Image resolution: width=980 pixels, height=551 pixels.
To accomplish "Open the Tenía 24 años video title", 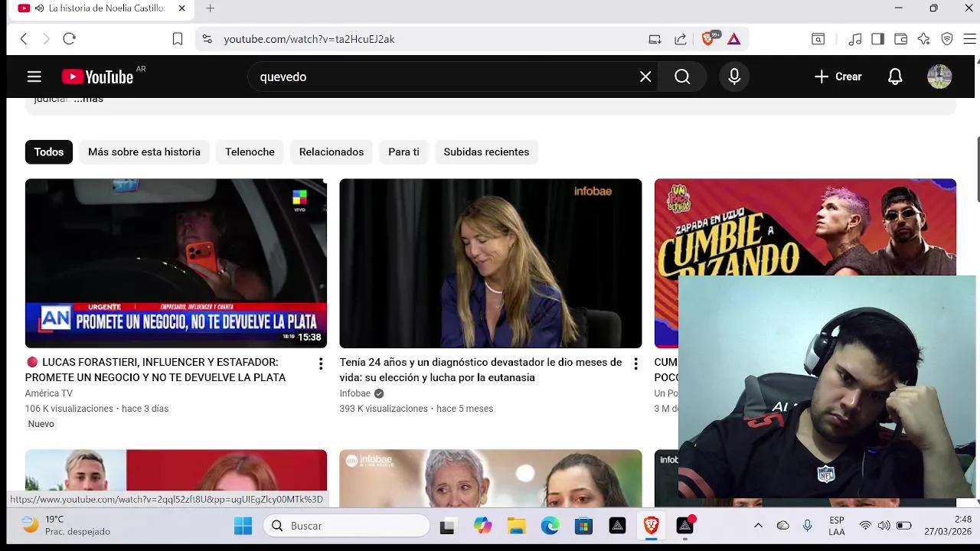I will (481, 370).
